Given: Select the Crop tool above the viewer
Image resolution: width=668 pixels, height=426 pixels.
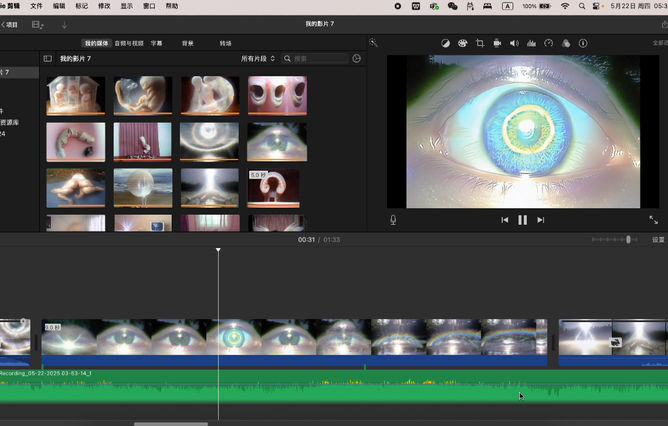Looking at the screenshot, I should pos(480,43).
